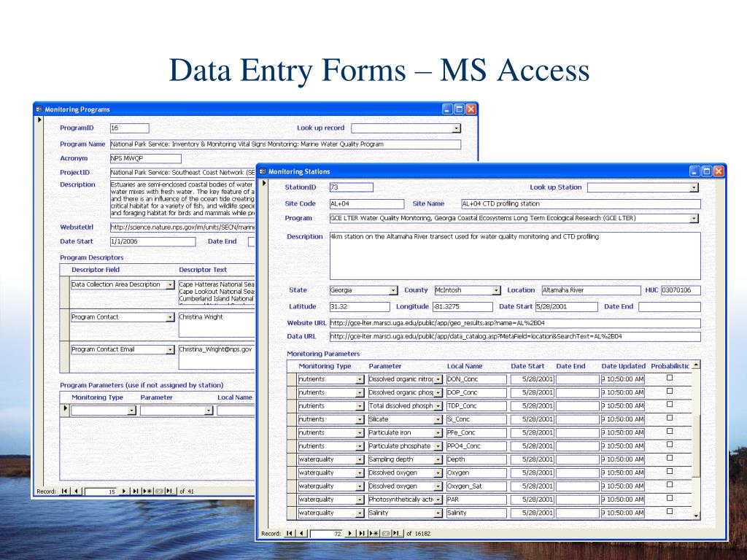Click the Site Name field
747x560 pixels.
[x=581, y=204]
